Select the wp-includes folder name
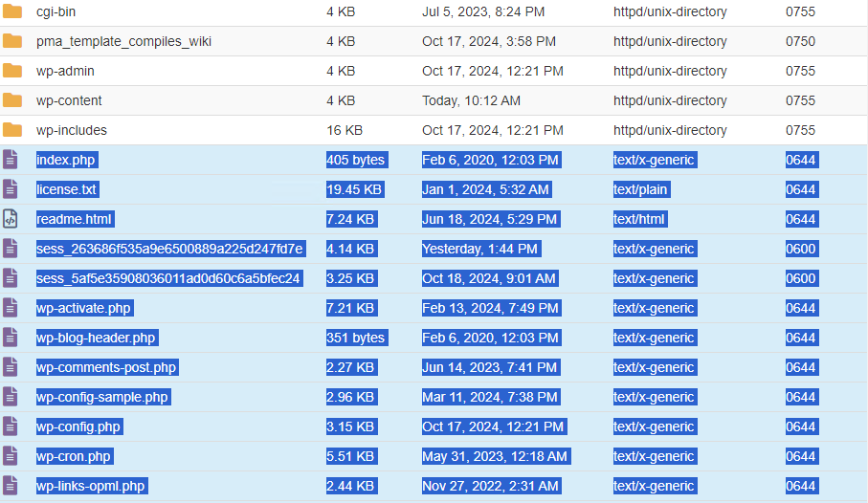This screenshot has width=868, height=503. (72, 130)
